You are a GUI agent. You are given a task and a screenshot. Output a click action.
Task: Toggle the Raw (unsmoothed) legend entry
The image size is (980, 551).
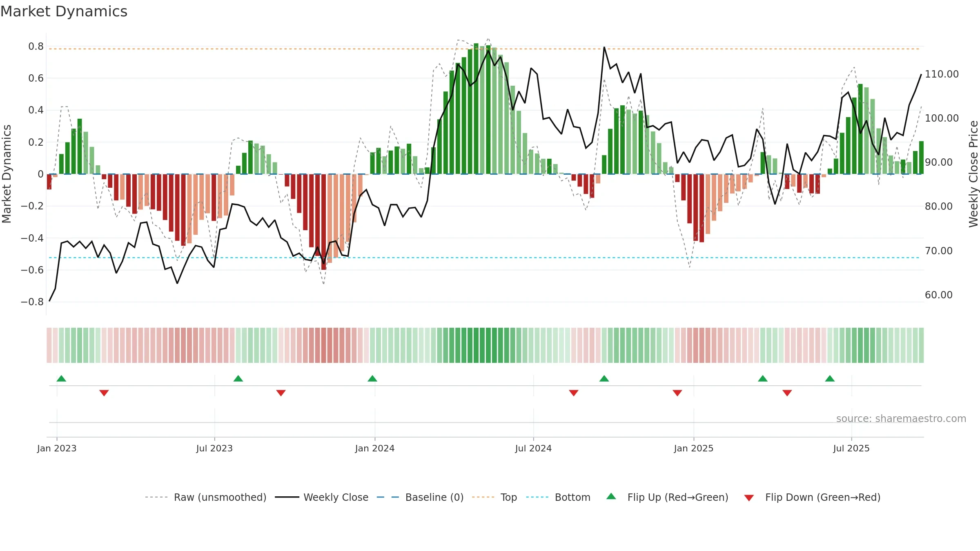pyautogui.click(x=205, y=497)
